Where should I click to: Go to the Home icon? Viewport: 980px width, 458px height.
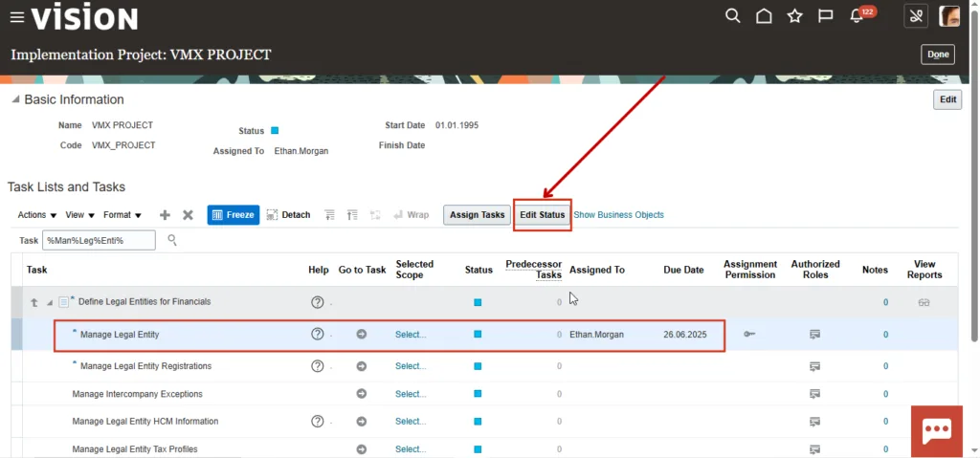(x=764, y=16)
